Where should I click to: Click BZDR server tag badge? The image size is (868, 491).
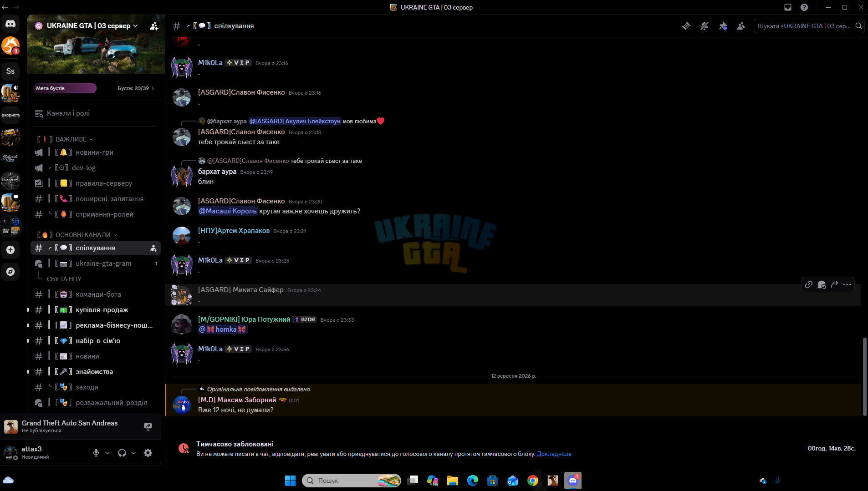point(305,319)
